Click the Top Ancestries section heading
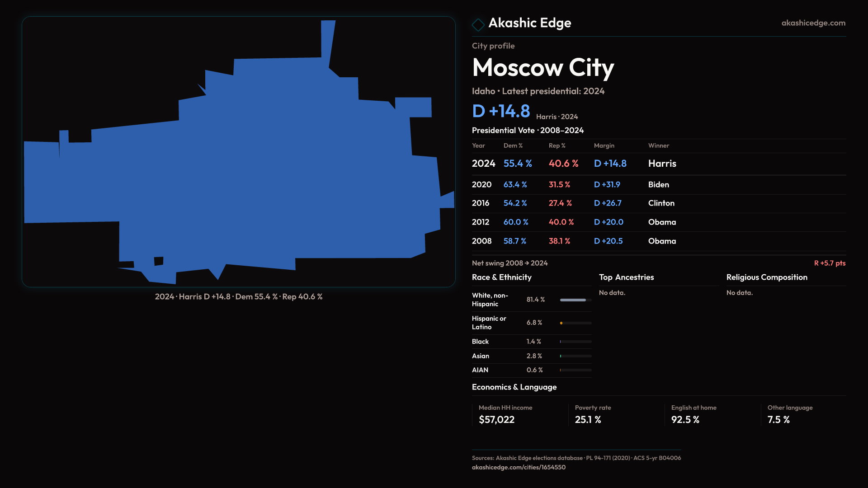 click(x=626, y=277)
